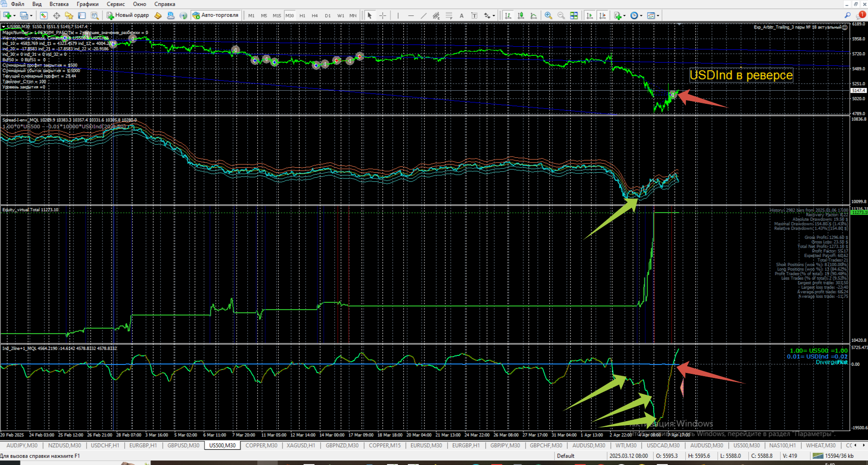Open the search magnifier in toolbar
Screen dimensions: 868x465
click(847, 15)
